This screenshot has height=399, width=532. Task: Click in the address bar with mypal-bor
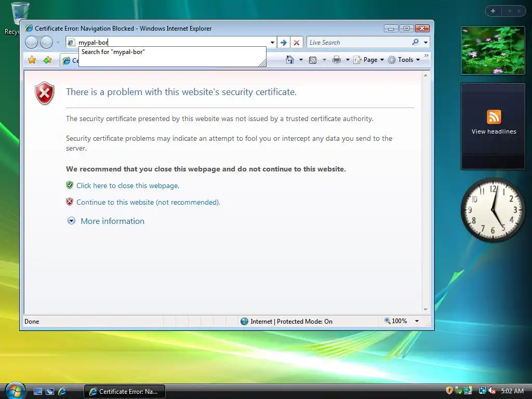(171, 43)
